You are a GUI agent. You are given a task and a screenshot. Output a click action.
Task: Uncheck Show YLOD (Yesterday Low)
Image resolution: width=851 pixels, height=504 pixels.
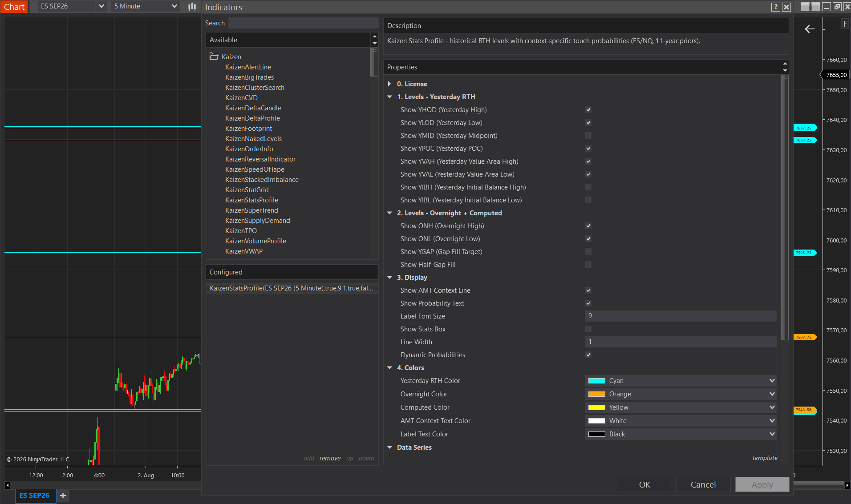point(588,123)
